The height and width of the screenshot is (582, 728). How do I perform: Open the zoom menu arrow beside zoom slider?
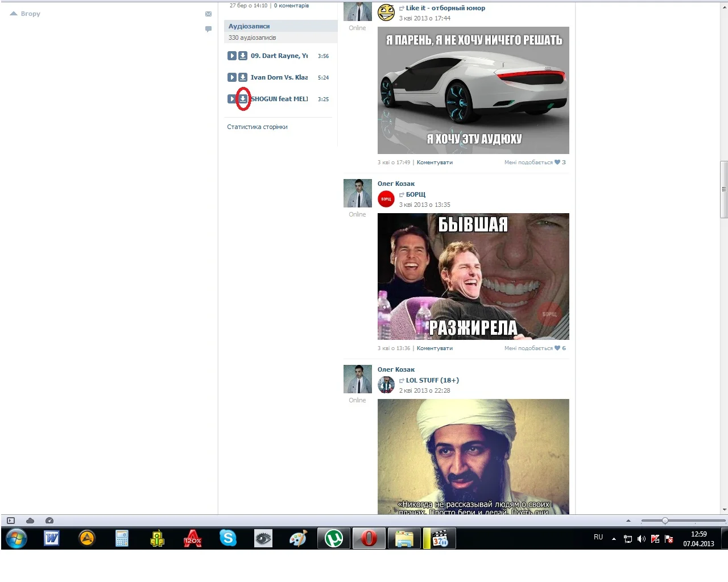(628, 521)
